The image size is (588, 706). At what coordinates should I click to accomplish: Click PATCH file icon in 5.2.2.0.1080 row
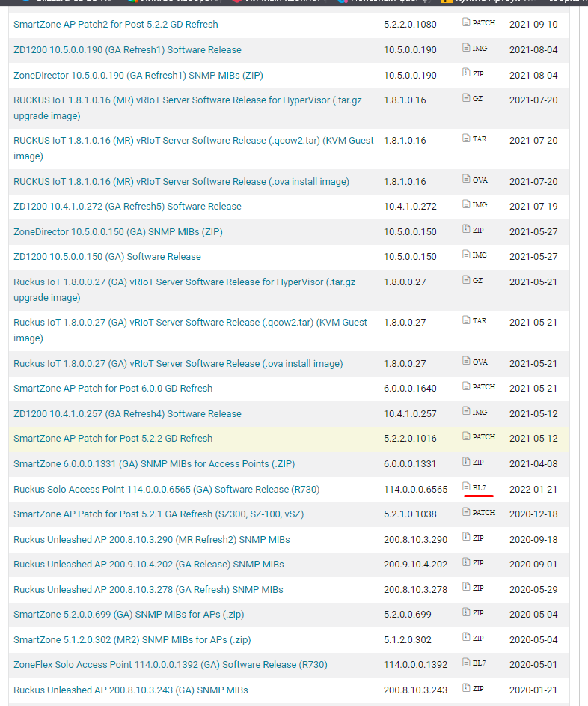click(466, 22)
